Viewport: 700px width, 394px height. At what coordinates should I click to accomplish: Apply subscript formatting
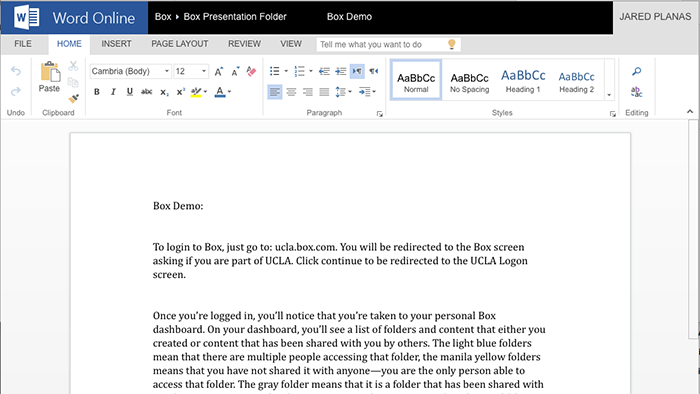164,92
